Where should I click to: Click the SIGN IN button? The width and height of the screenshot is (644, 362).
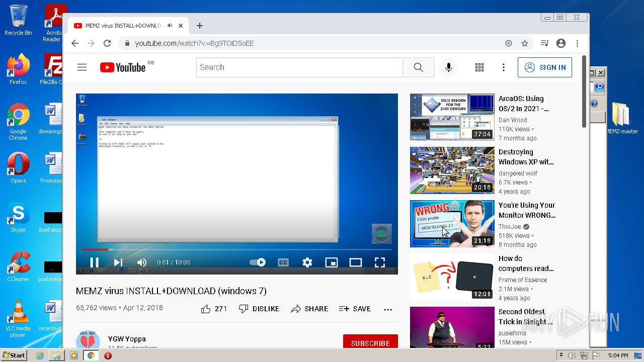(545, 67)
